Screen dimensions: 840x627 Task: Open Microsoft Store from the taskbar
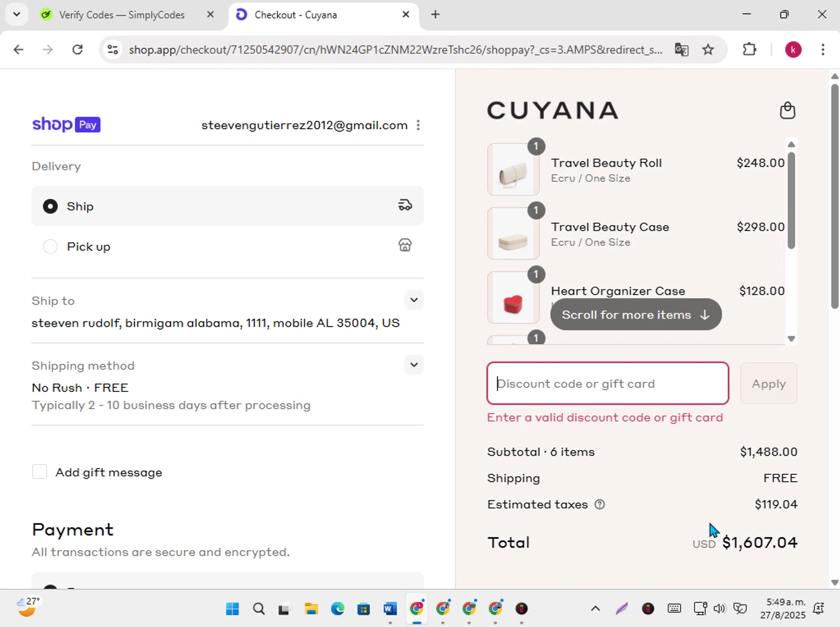click(363, 609)
